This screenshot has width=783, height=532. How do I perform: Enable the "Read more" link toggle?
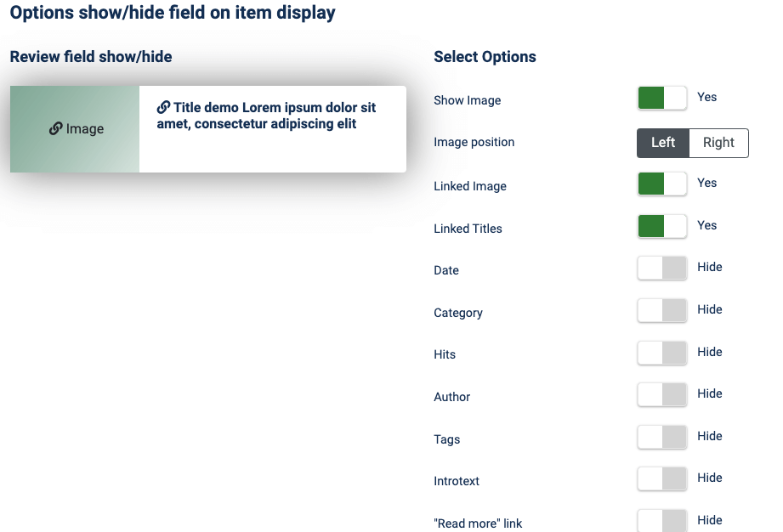[662, 520]
